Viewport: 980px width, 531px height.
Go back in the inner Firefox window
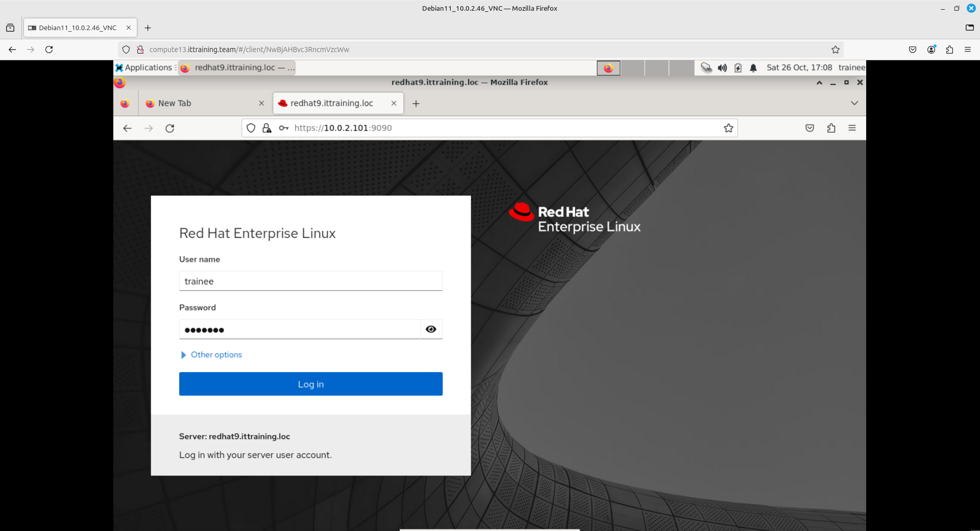(x=127, y=128)
